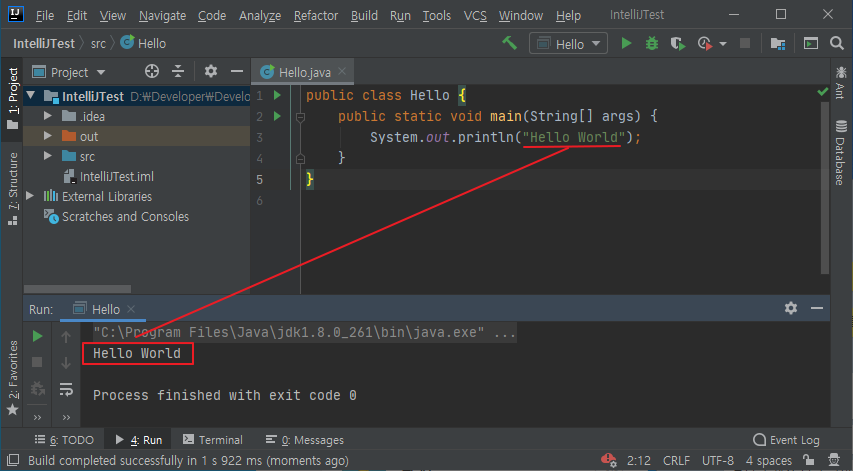The height and width of the screenshot is (471, 853).
Task: Rerun Hello in Run panel
Action: (x=38, y=336)
